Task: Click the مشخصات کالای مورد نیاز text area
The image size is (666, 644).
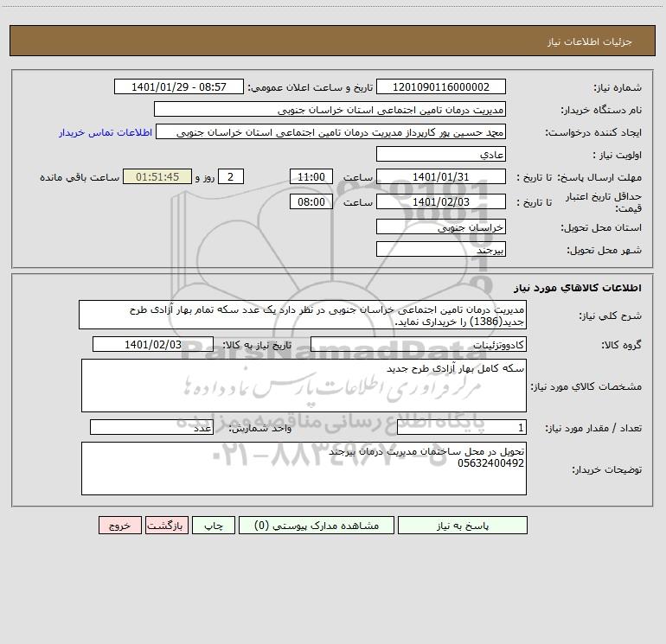Action: point(304,386)
